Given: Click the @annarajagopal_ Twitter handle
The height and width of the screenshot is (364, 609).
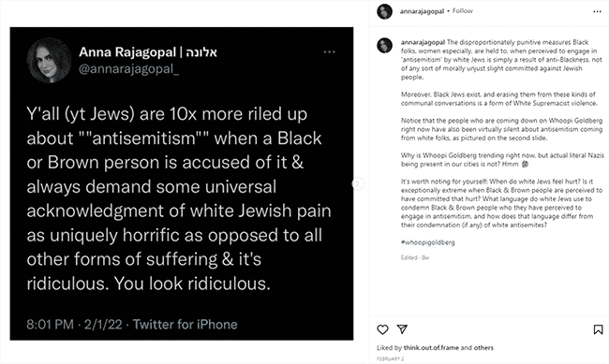Looking at the screenshot, I should (128, 69).
